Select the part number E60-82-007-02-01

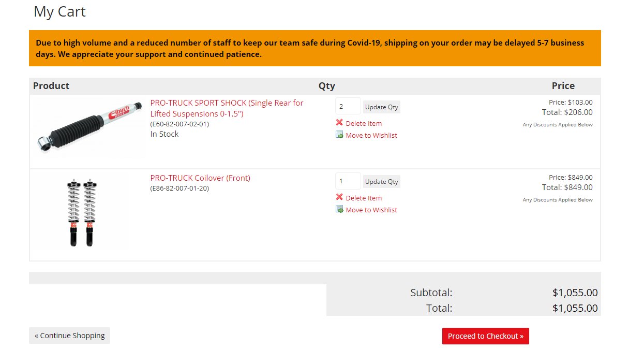(179, 124)
